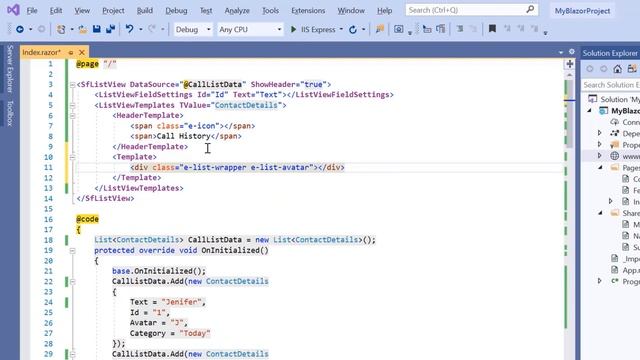Screen dimensions: 640x360
Task: Click the Next Bookmark toolbar icon
Action: 521,29
